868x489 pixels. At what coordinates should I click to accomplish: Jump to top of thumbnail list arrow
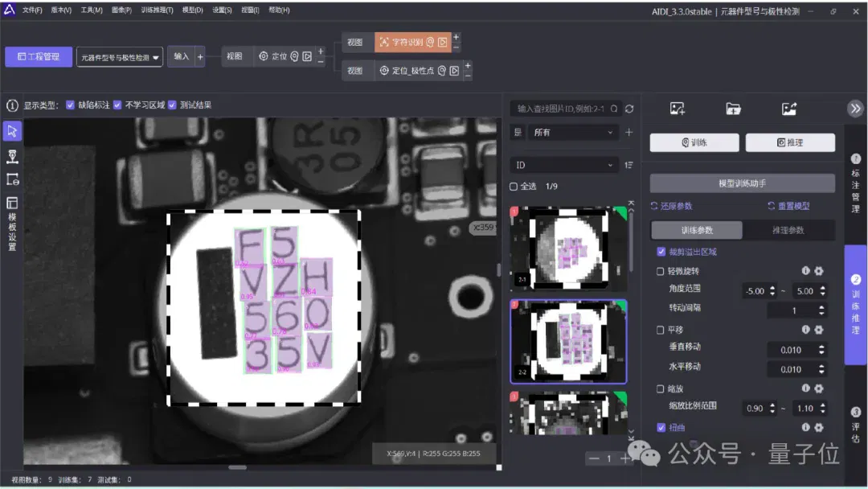[x=631, y=203]
